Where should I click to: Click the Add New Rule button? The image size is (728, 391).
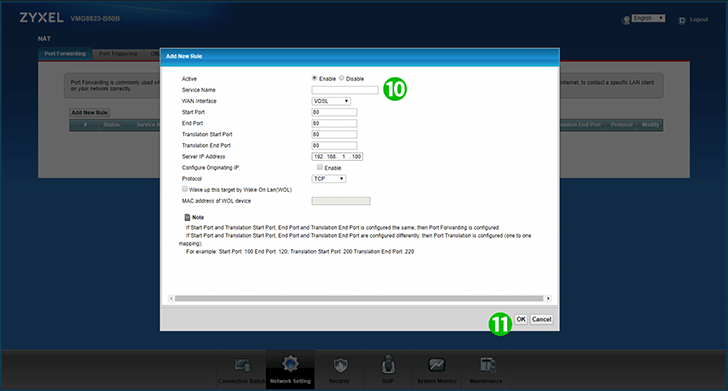(x=90, y=112)
